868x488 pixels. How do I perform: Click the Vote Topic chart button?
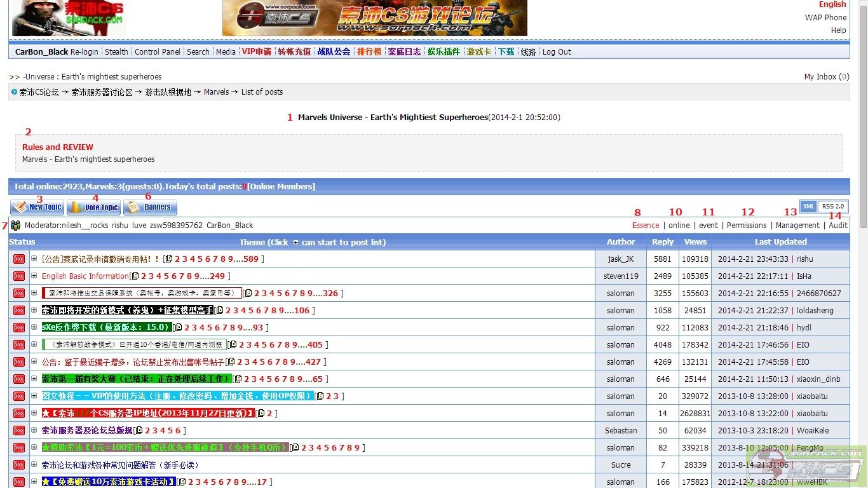[x=93, y=207]
